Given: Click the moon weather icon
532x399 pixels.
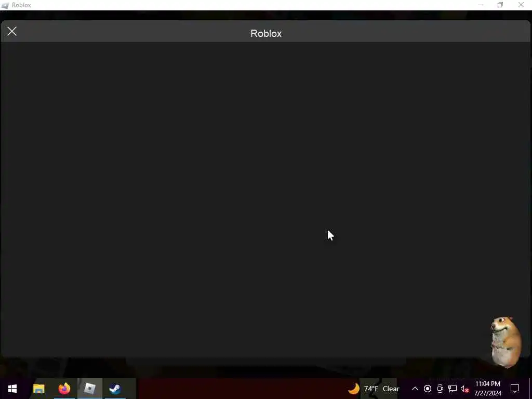Looking at the screenshot, I should [353, 389].
